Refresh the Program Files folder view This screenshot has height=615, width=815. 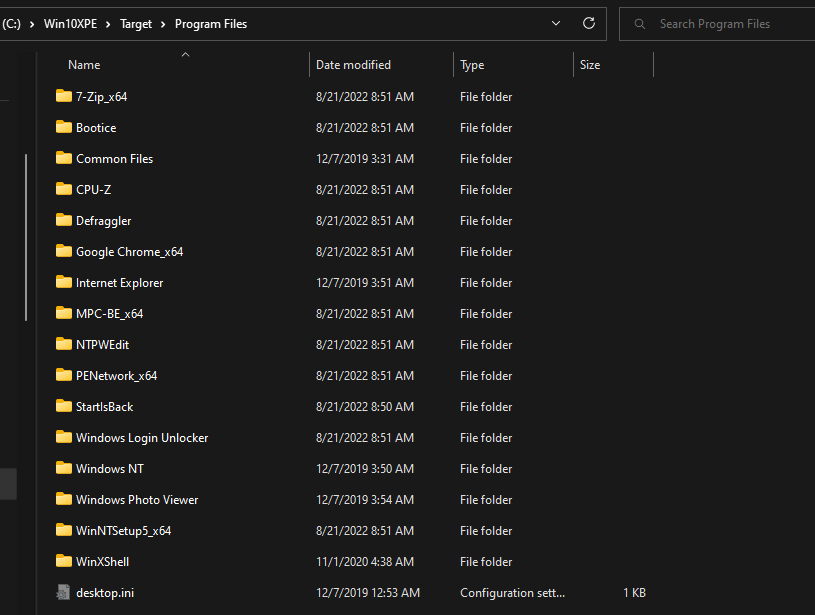pos(588,23)
